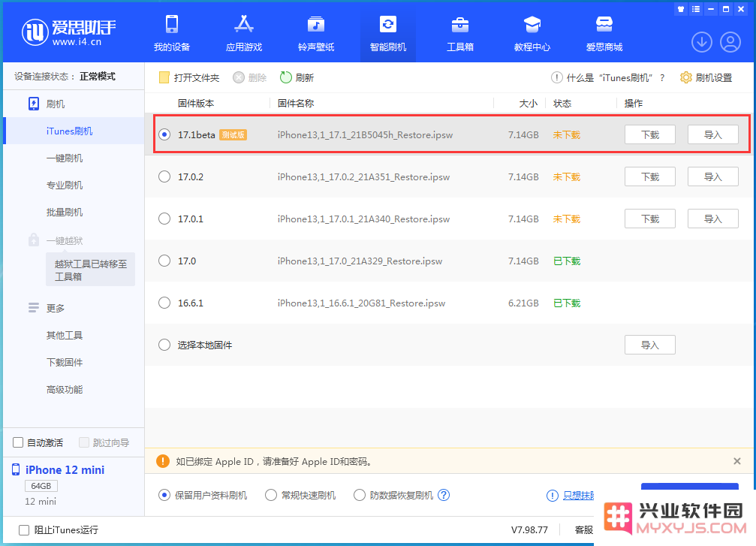The height and width of the screenshot is (546, 756).
Task: Open the 应用游戏 apps and games section
Action: 244,33
